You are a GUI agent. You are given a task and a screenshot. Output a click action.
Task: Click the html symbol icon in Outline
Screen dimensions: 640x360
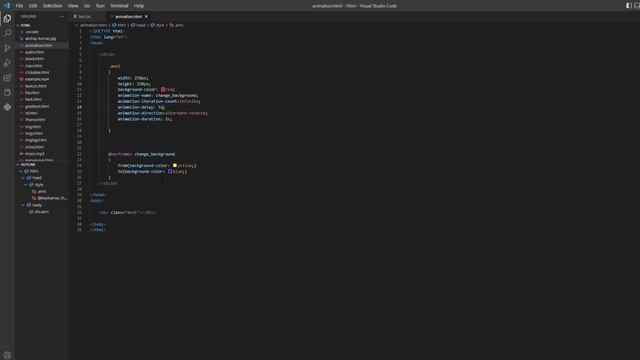point(27,171)
